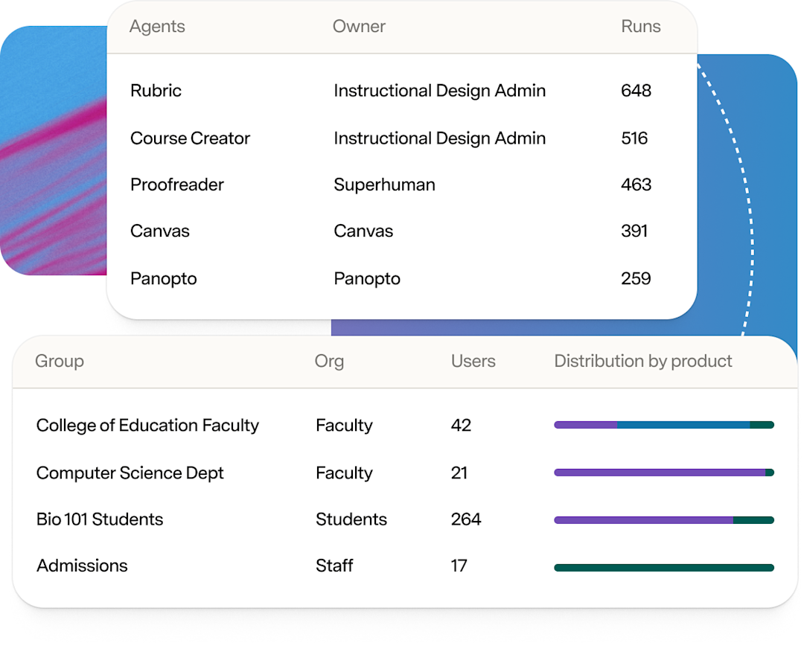This screenshot has width=804, height=672.
Task: Click Computer Science Dept distribution bar
Action: click(664, 473)
